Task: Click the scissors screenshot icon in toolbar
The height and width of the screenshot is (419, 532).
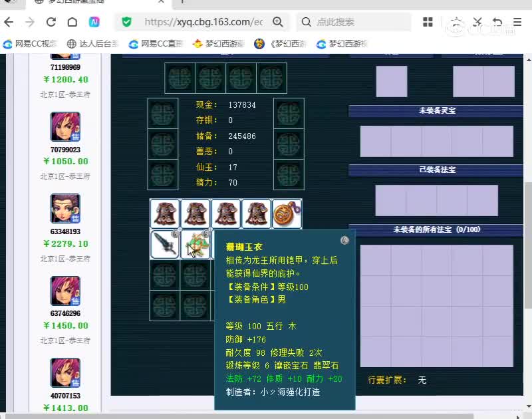Action: [477, 22]
